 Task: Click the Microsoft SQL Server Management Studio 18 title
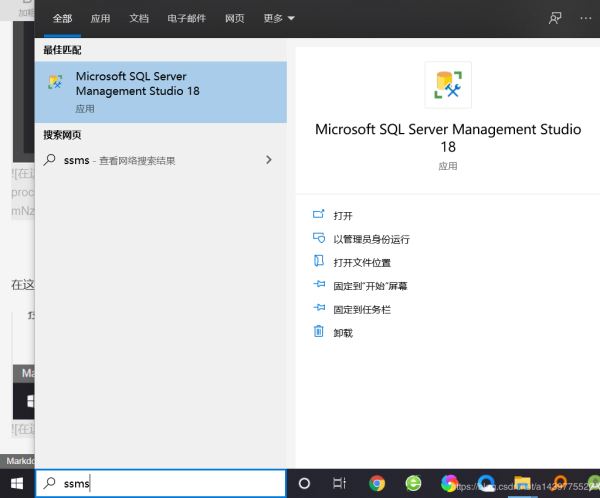click(x=448, y=138)
